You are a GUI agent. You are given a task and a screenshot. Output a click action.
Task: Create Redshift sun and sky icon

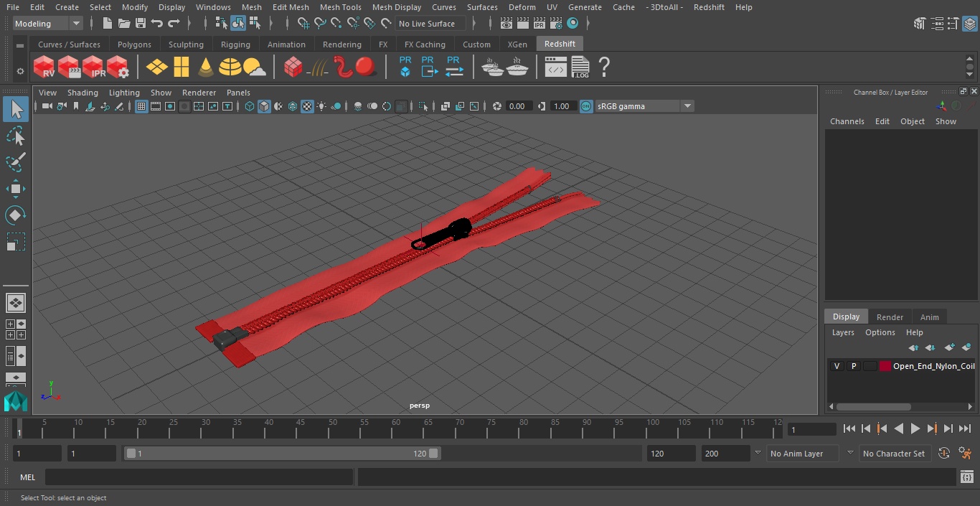[x=255, y=67]
